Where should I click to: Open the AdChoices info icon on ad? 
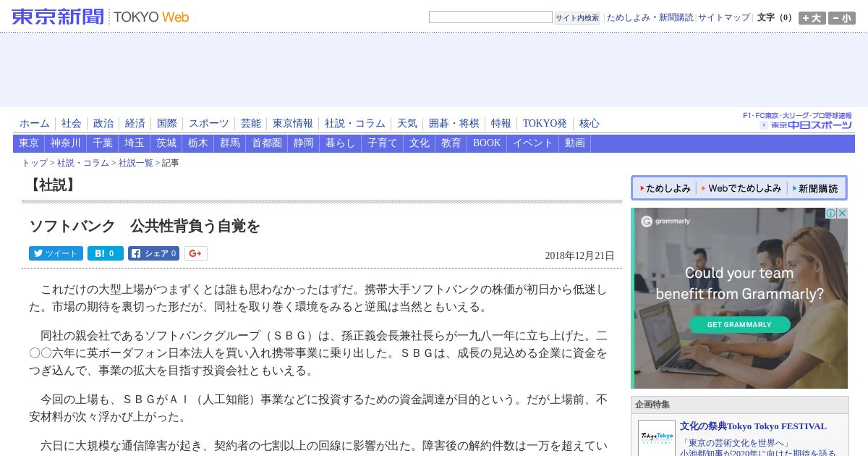831,214
